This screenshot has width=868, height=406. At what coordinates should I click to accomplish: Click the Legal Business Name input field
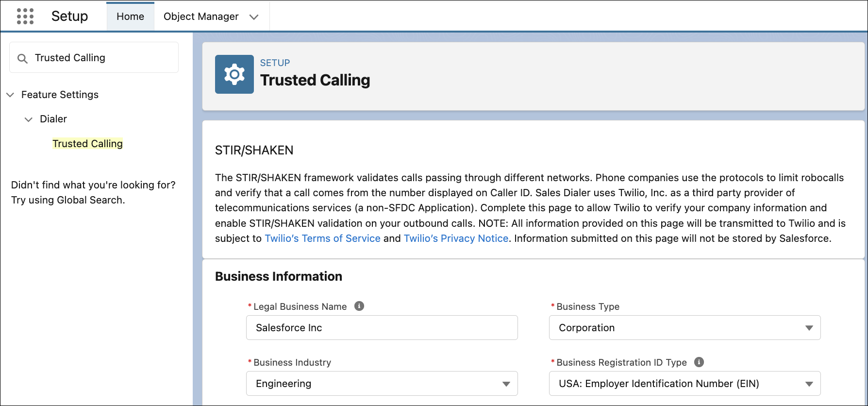click(x=382, y=328)
